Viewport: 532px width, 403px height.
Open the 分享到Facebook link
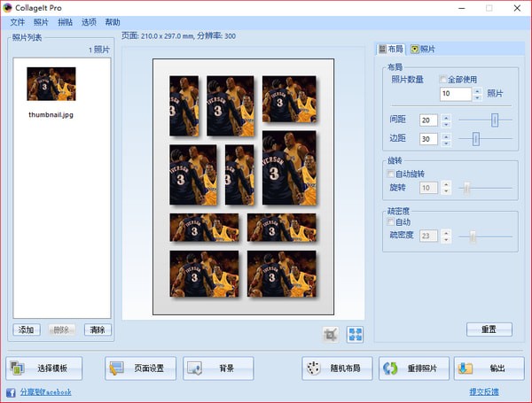click(x=45, y=392)
